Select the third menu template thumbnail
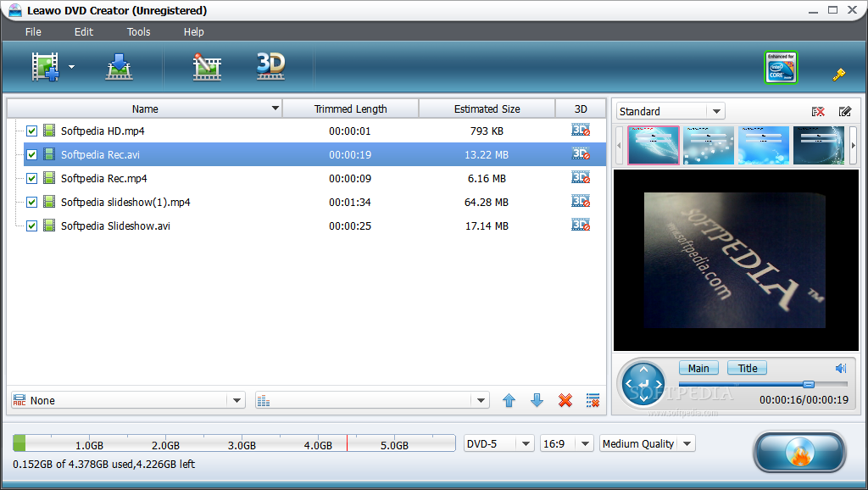The height and width of the screenshot is (490, 868). point(764,145)
